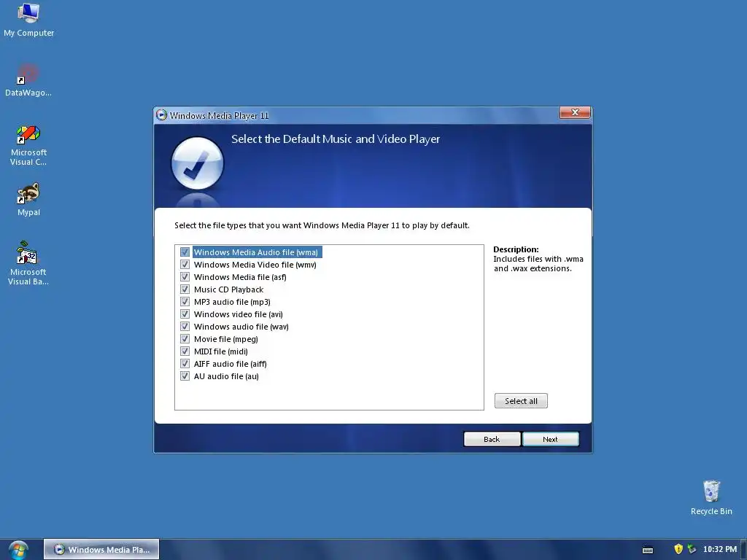Screen dimensions: 747x560
Task: Click the safely remove hardware tray icon
Action: coord(692,549)
